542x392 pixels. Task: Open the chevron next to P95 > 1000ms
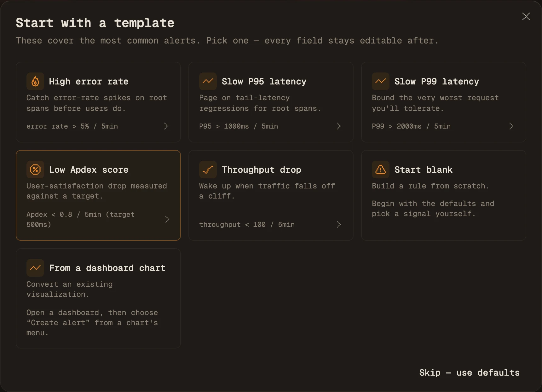(x=339, y=126)
